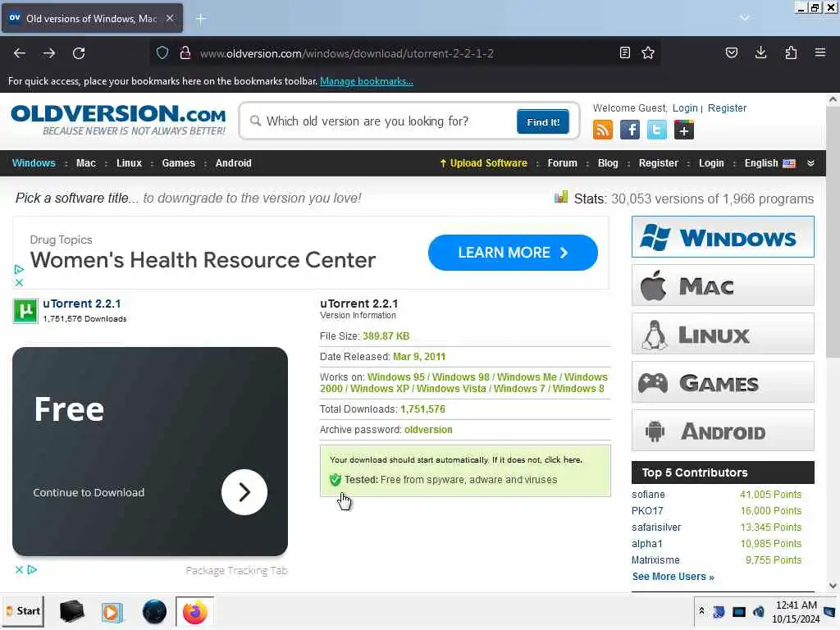Click the stats bar chart icon

(x=561, y=197)
